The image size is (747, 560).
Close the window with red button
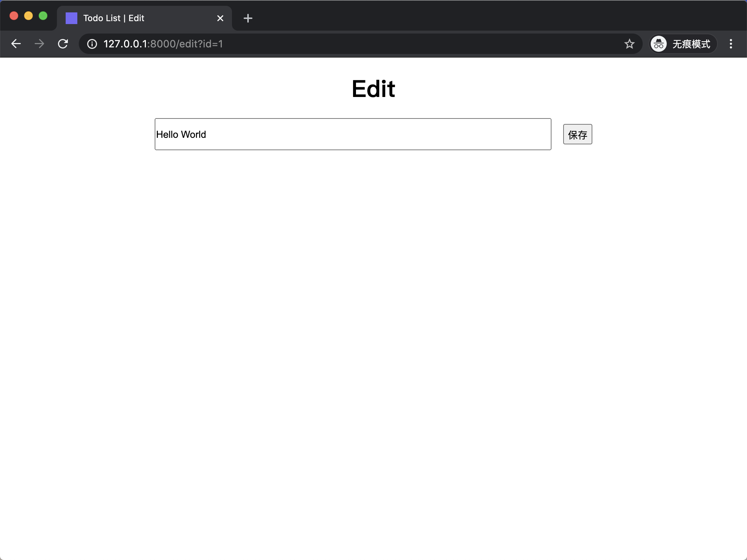point(14,16)
